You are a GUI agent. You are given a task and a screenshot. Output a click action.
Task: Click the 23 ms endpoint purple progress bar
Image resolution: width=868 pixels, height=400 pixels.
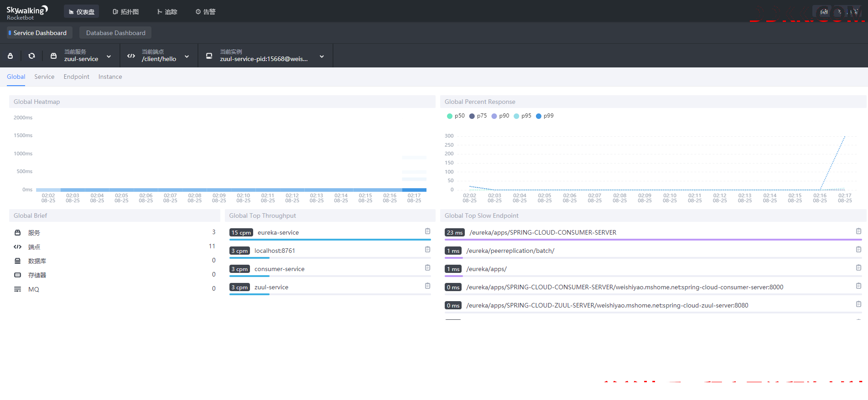[x=653, y=239]
